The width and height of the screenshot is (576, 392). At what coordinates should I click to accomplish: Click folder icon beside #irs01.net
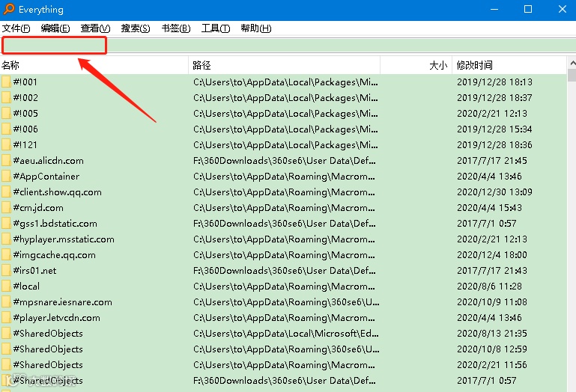[6, 271]
